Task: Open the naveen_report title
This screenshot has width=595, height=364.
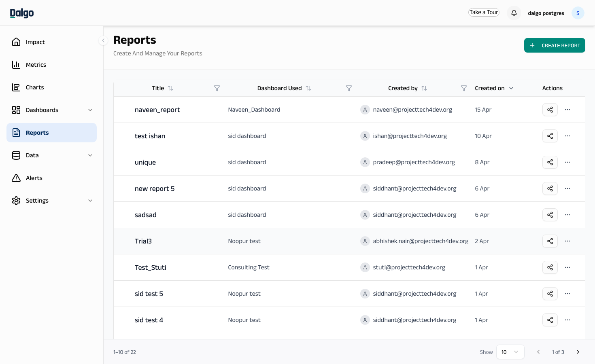Action: pyautogui.click(x=157, y=110)
